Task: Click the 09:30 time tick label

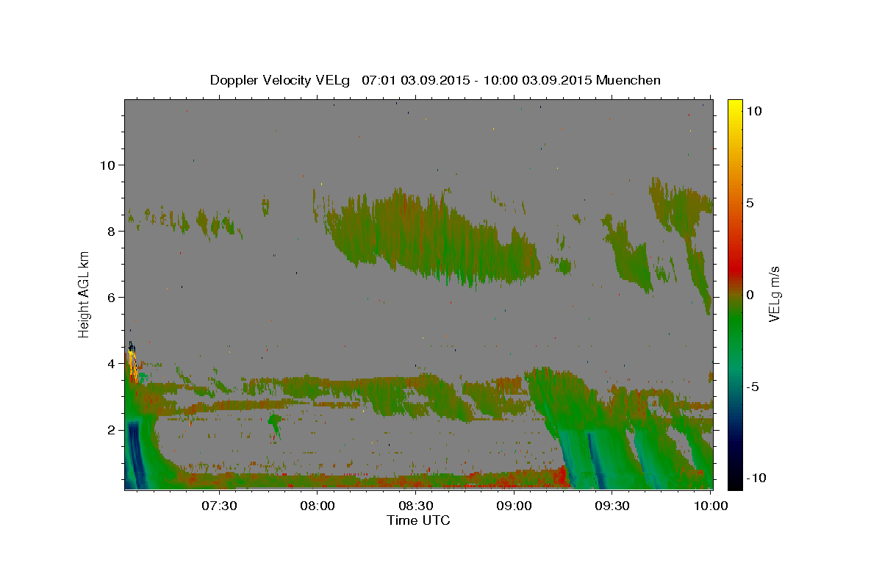Action: (x=612, y=506)
